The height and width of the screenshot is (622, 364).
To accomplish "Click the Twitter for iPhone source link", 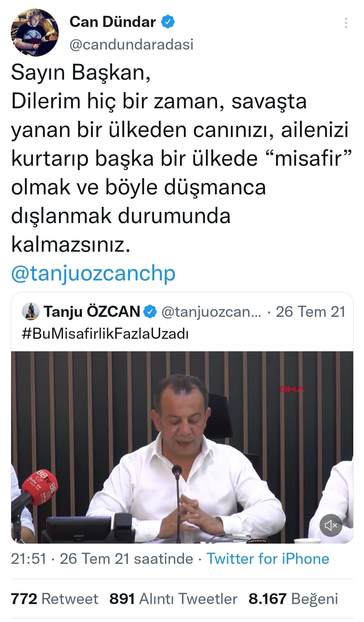I will click(x=268, y=559).
